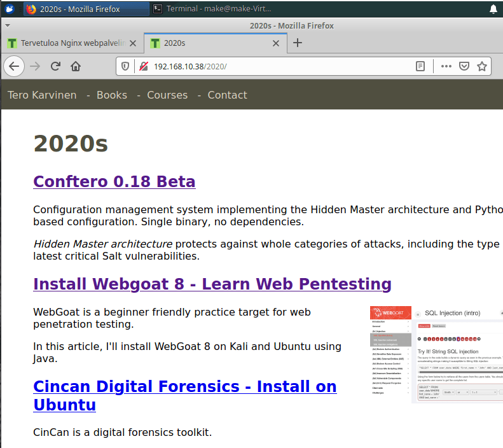Open the Conftero 0.18 Beta link
This screenshot has height=448, width=503.
pyautogui.click(x=114, y=181)
